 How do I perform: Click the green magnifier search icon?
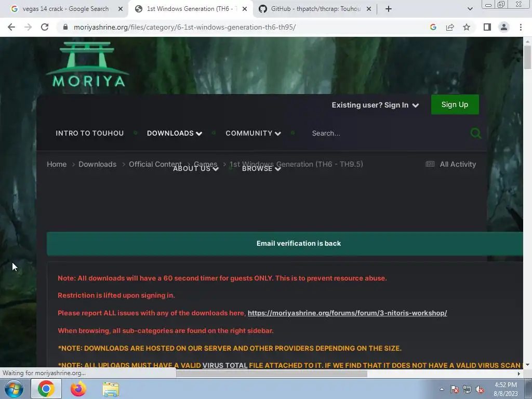pos(476,134)
